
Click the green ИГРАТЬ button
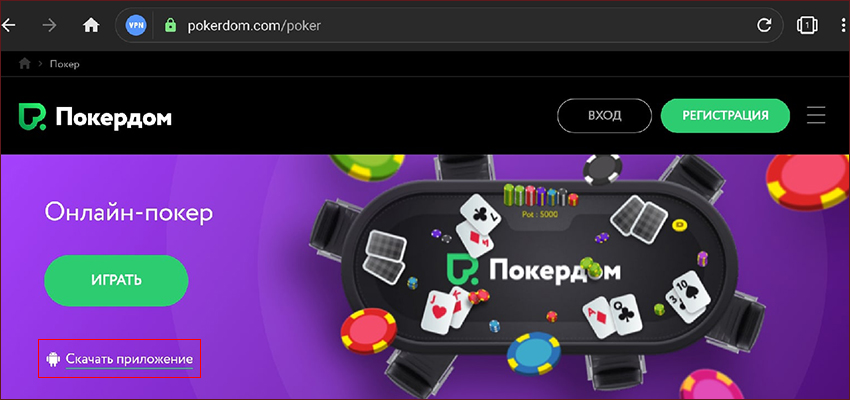pos(116,280)
